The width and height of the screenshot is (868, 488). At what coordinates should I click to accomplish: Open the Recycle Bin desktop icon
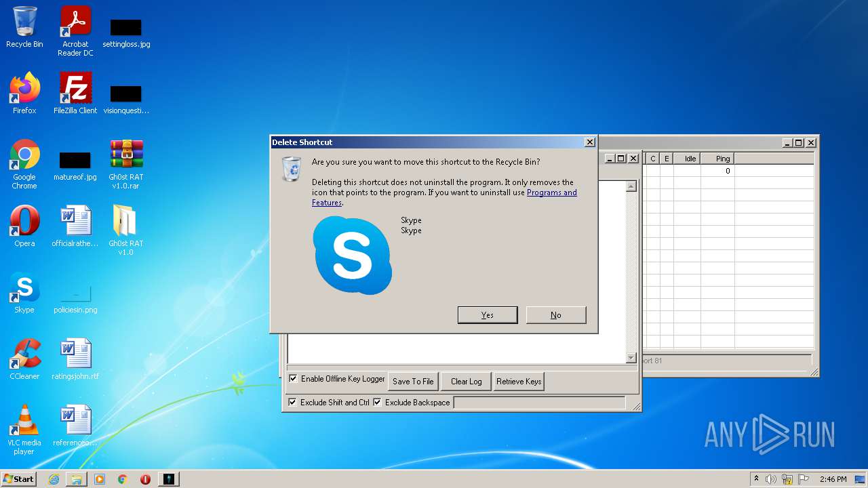pos(24,27)
